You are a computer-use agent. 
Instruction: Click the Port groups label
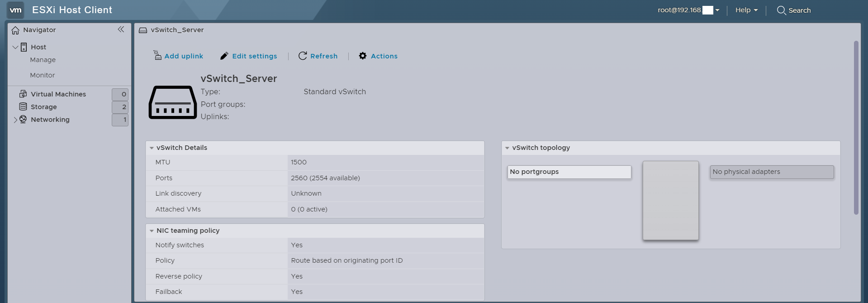pos(223,104)
